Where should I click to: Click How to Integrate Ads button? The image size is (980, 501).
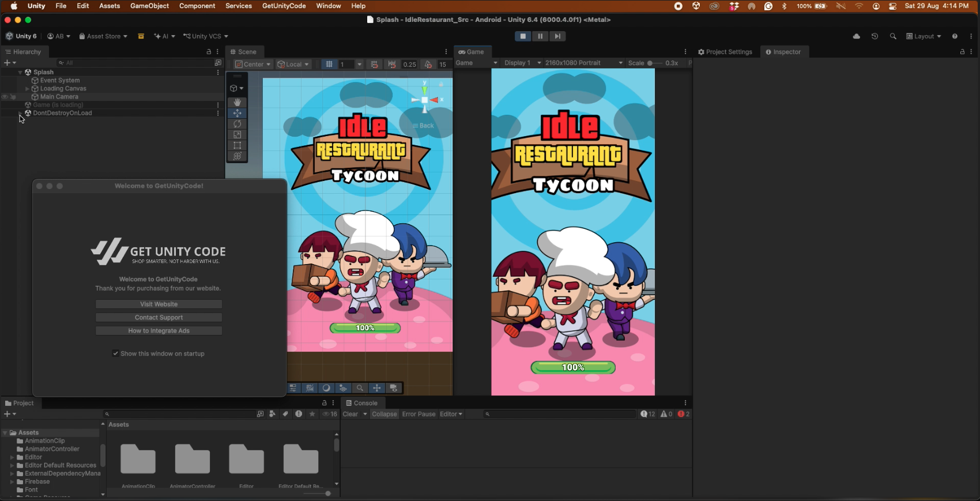click(x=159, y=330)
